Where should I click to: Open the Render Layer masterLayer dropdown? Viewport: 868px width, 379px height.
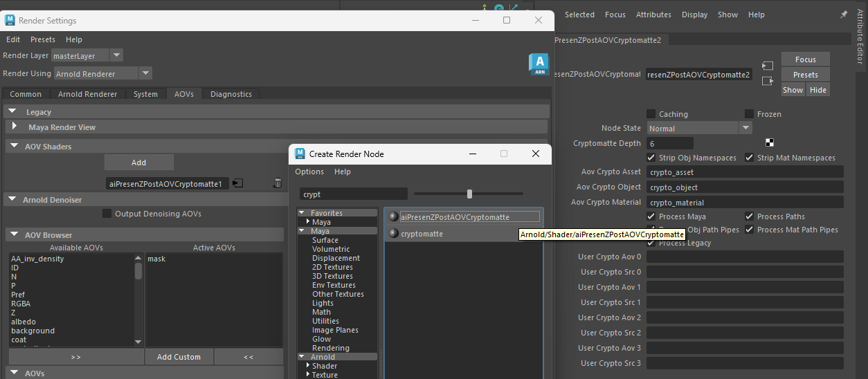[x=88, y=55]
